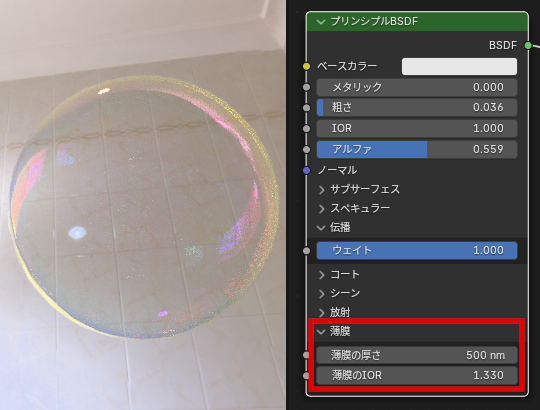Open the ベースカラー color swatch

click(x=459, y=66)
